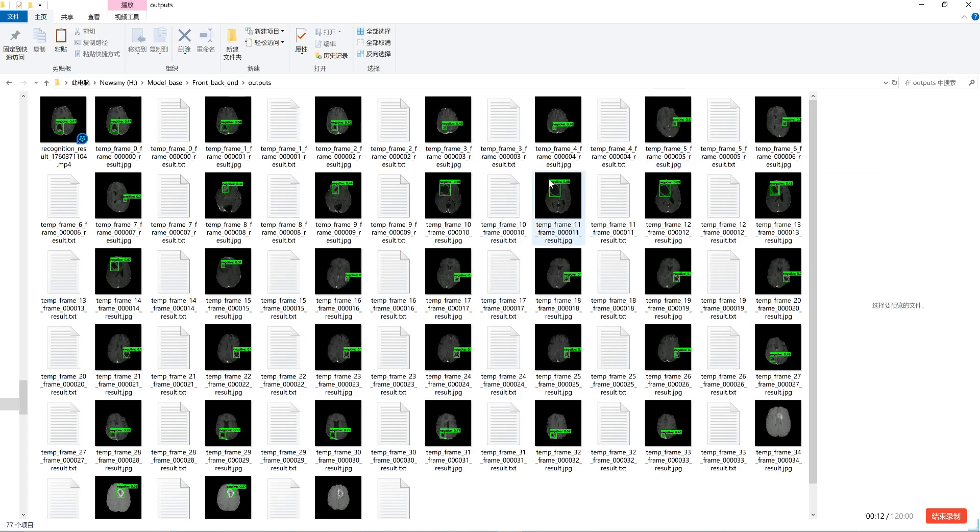The image size is (980, 532).
Task: Click the 复制到 copy-to icon
Action: [159, 36]
